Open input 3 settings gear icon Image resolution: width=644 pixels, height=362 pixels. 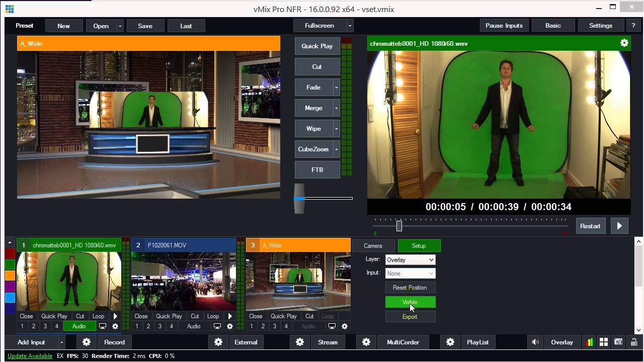[345, 326]
